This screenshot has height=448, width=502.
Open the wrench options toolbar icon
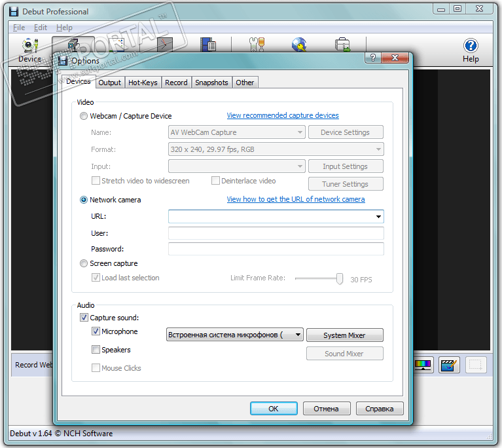coord(257,45)
